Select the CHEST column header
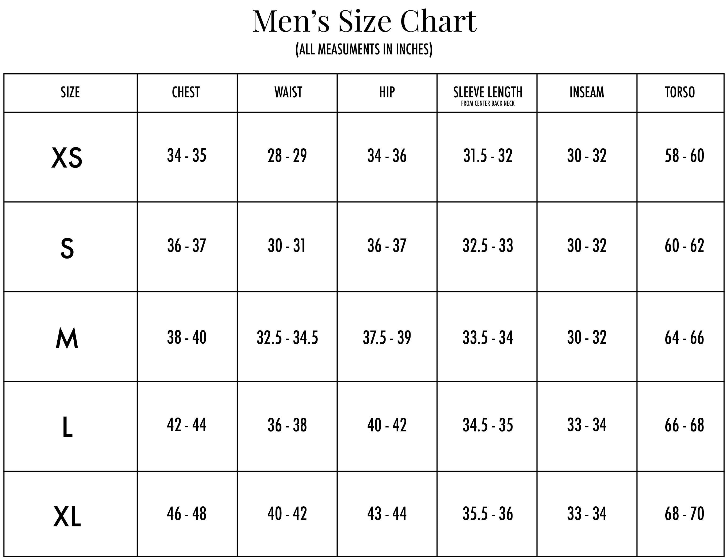The width and height of the screenshot is (728, 560). click(186, 92)
